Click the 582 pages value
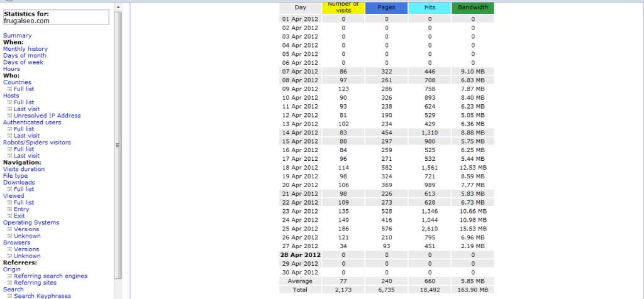644x299 pixels. click(387, 167)
